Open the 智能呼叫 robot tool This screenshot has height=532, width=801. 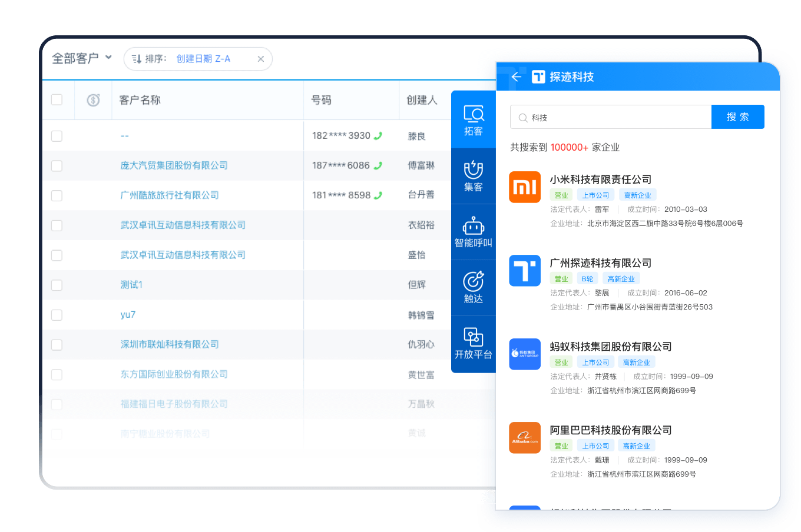pyautogui.click(x=474, y=232)
